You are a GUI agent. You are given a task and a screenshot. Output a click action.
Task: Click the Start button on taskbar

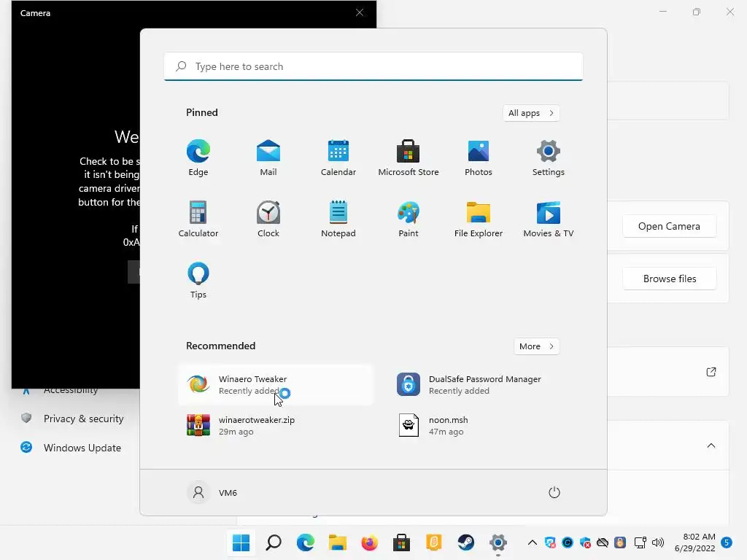coord(241,542)
